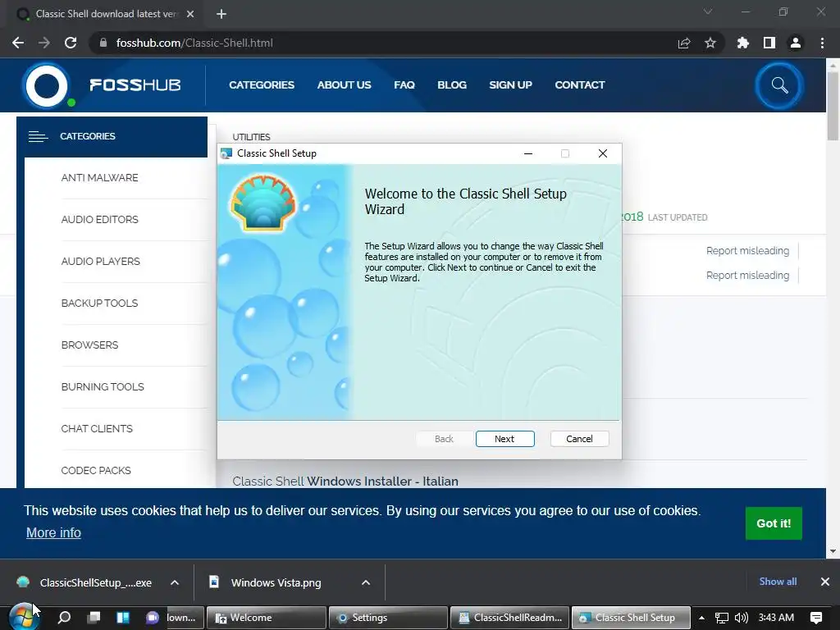This screenshot has height=630, width=840.
Task: Open a new browser tab
Action: [221, 14]
